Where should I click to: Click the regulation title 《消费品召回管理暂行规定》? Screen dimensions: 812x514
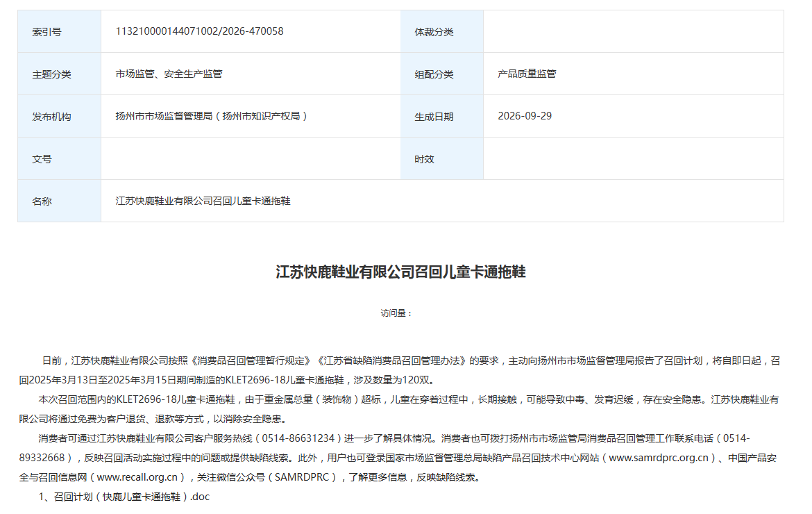pos(252,360)
